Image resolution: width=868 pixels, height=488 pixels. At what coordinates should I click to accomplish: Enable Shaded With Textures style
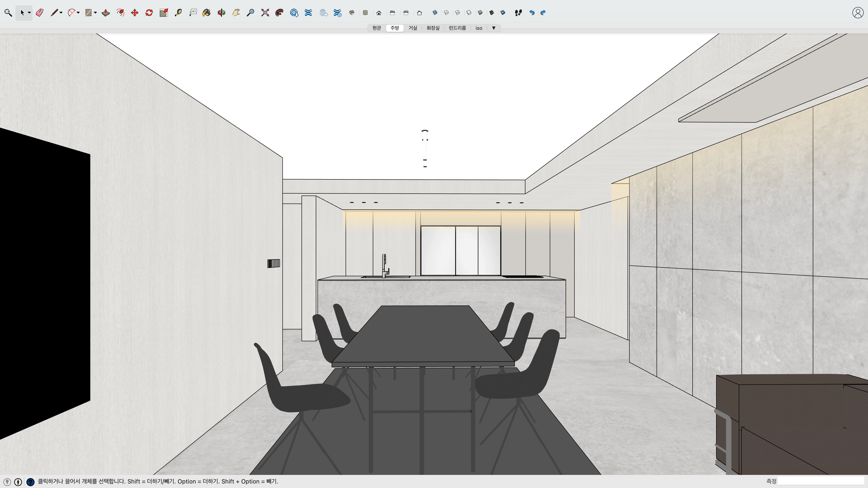492,13
